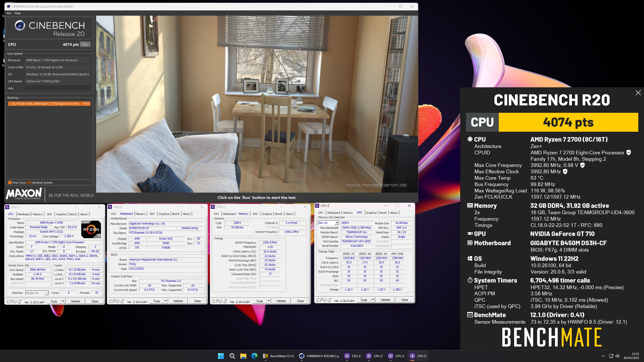This screenshot has height=362, width=644.
Task: Click Tools button in CPU-Z SPD window
Action: [364, 300]
